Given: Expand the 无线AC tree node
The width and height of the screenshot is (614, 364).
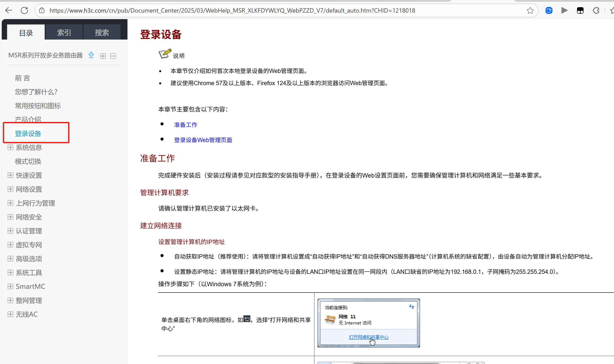Looking at the screenshot, I should pos(10,314).
